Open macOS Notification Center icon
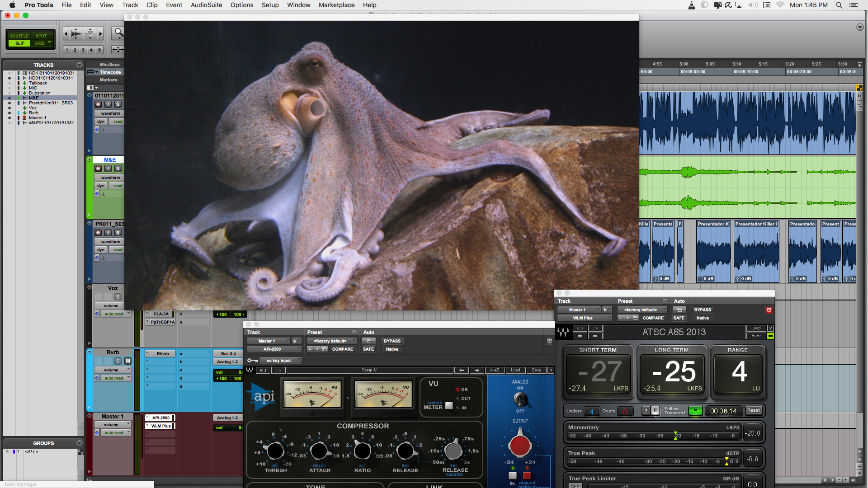This screenshot has height=488, width=868. [854, 5]
